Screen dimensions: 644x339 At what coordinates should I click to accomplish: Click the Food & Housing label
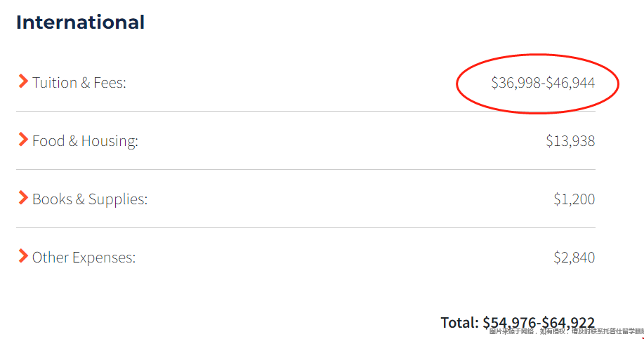[85, 141]
